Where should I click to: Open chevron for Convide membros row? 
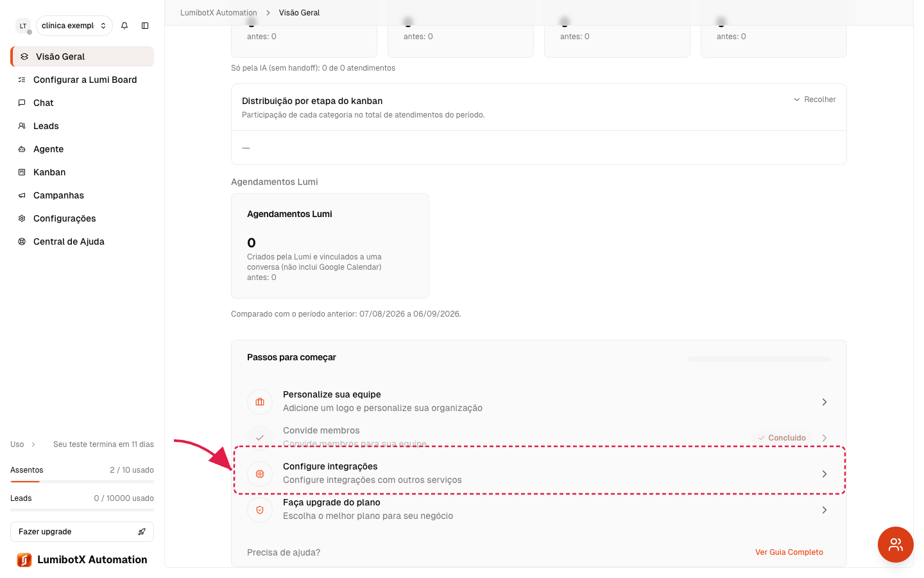825,438
